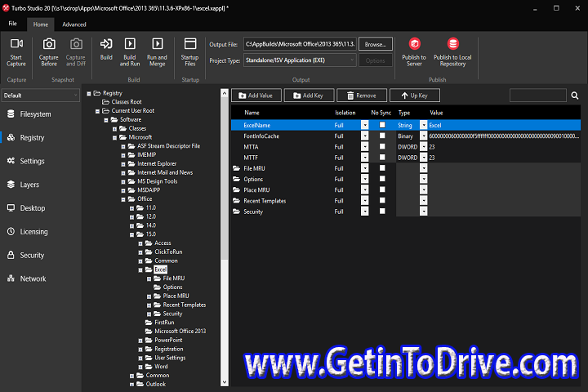Click Publish to Local Repository icon
This screenshot has height=392, width=588.
452,44
